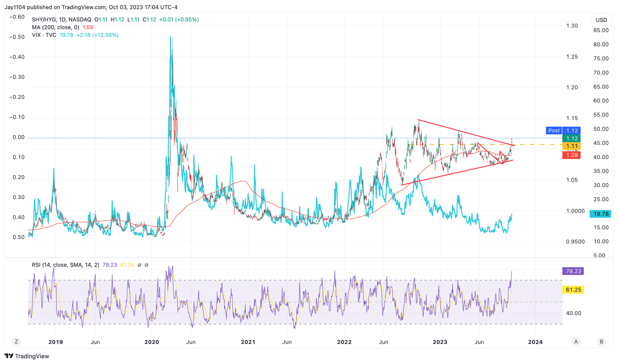Image resolution: width=618 pixels, height=364 pixels.
Task: Click the yellow 1.11 price label
Action: pos(571,146)
